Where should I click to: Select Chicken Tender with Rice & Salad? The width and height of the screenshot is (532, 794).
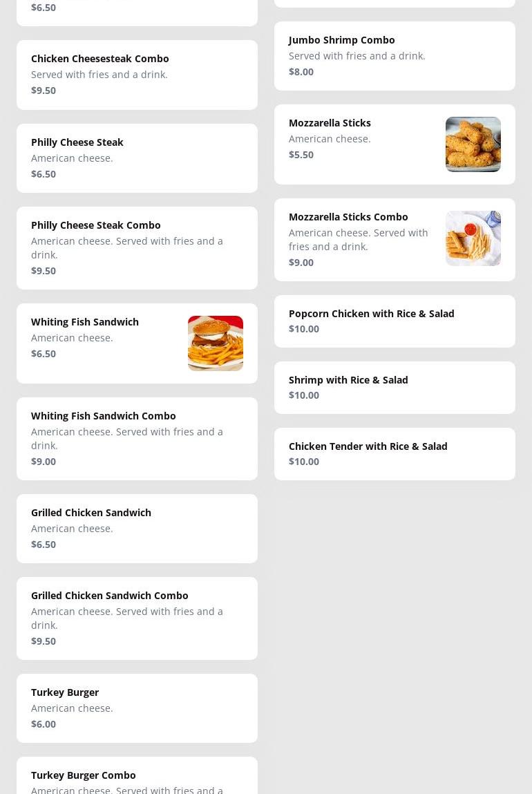point(368,446)
